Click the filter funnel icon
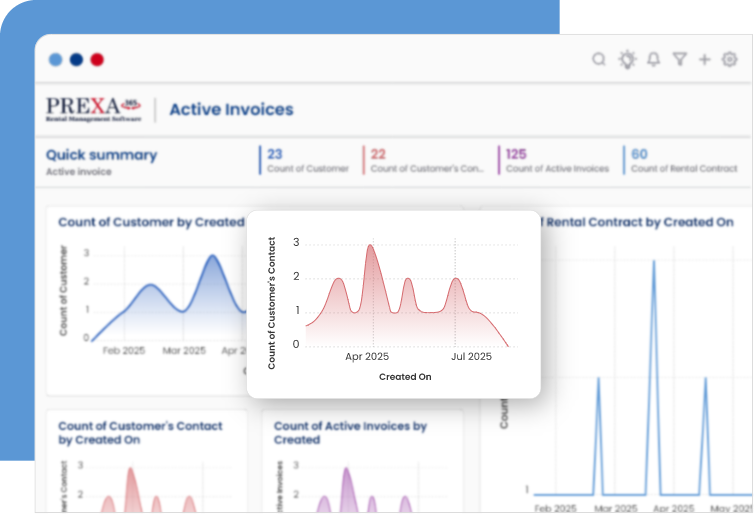 click(680, 60)
